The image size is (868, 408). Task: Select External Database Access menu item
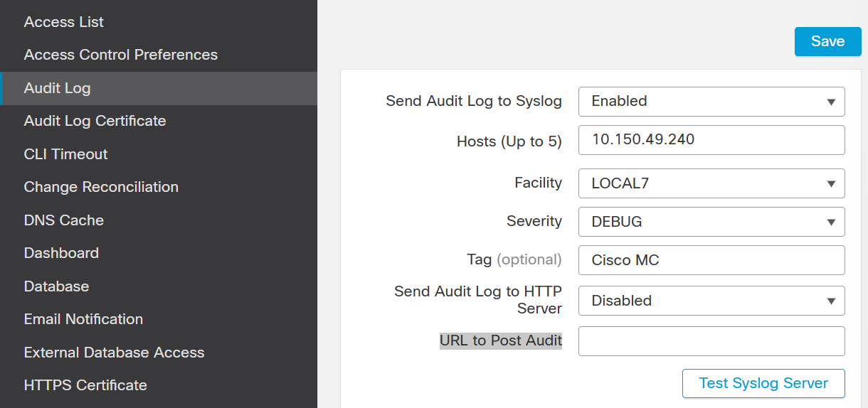114,353
